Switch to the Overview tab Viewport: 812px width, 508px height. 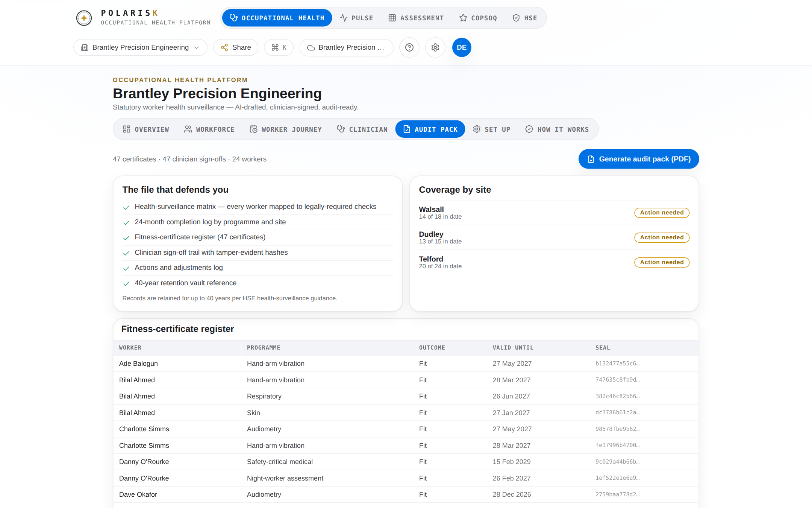point(146,129)
